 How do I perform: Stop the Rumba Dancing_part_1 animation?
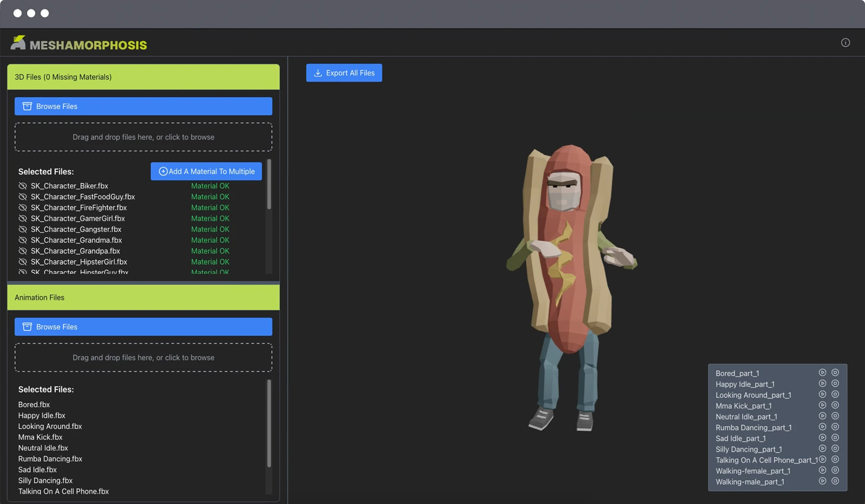point(835,427)
